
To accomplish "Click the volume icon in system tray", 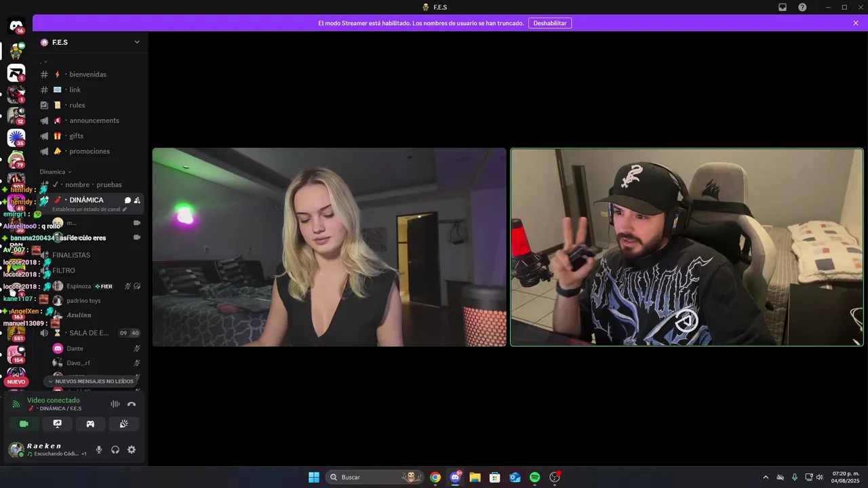I will coord(819,477).
